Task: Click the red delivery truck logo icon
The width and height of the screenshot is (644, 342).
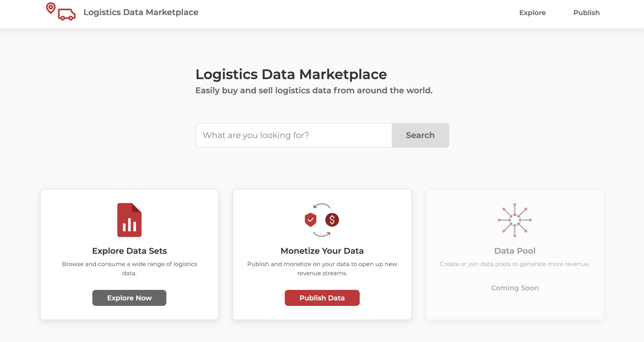Action: tap(67, 14)
